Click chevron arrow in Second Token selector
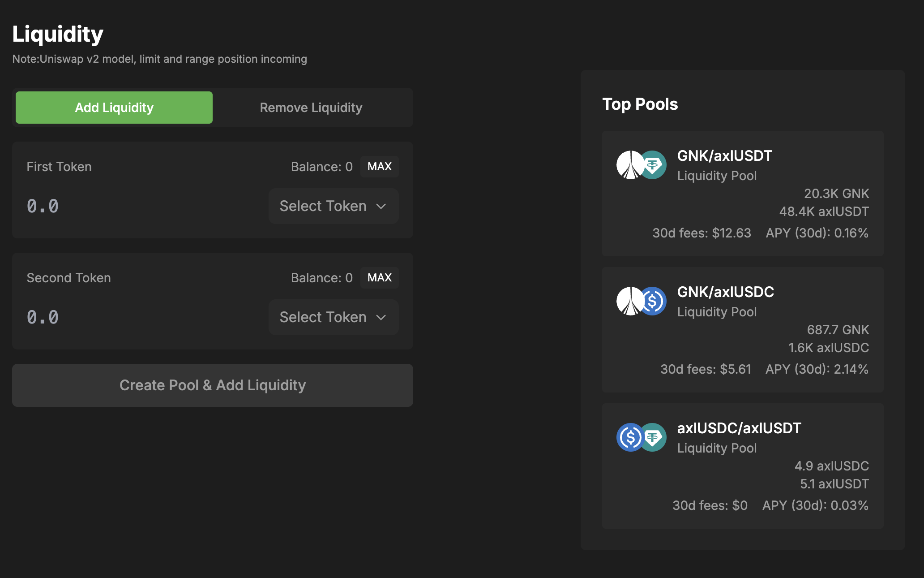This screenshot has height=578, width=924. [x=381, y=318]
